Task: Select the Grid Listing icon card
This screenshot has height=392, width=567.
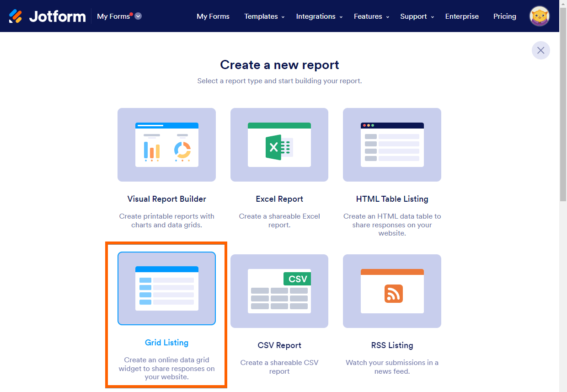Action: coord(166,289)
